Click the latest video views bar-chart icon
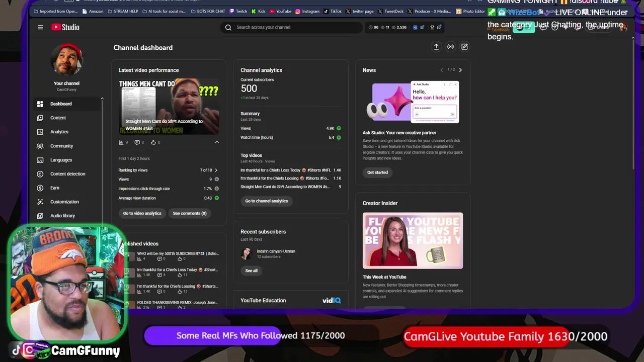Image resolution: width=644 pixels, height=362 pixels. tap(121, 142)
